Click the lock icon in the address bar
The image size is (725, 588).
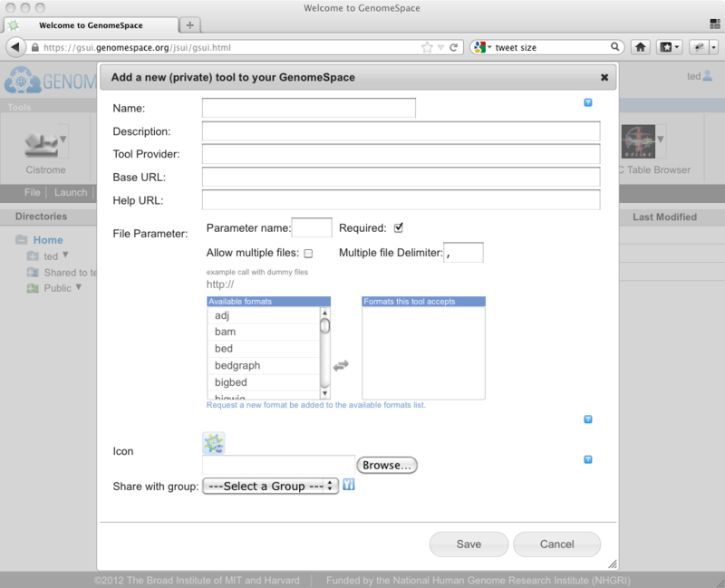[x=35, y=48]
